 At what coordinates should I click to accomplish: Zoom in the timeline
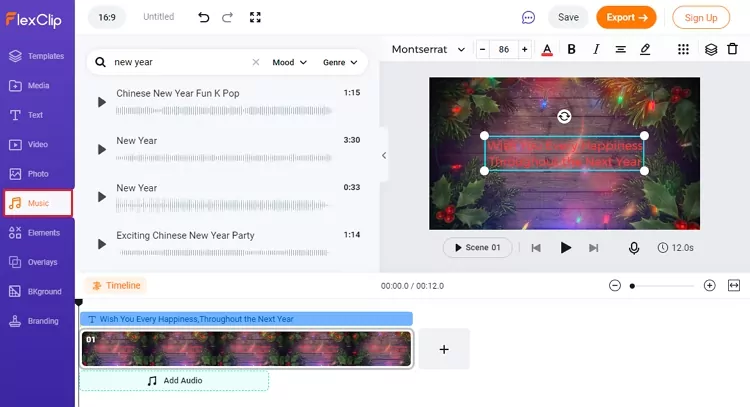[709, 286]
